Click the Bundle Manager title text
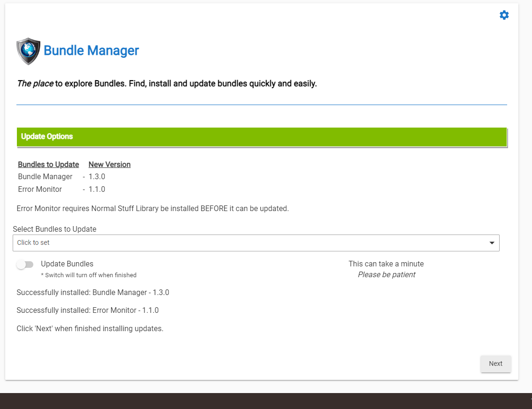Screen dimensions: 532x409 point(91,51)
